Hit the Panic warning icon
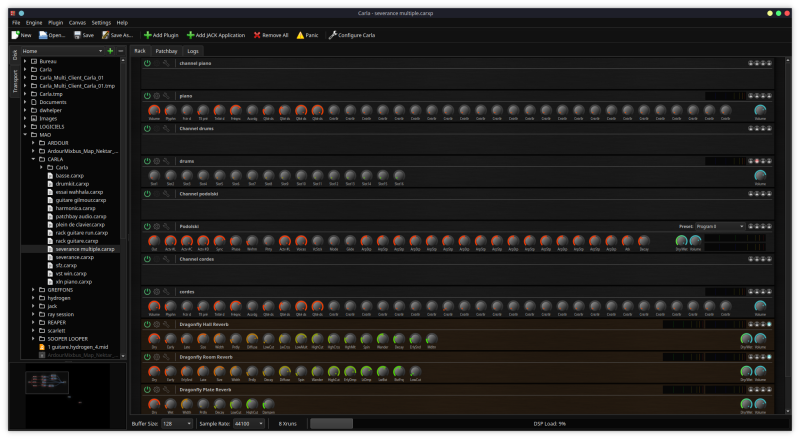 [301, 35]
